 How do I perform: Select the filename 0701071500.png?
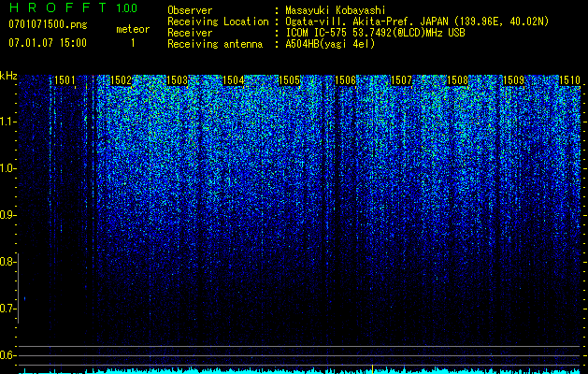(48, 24)
